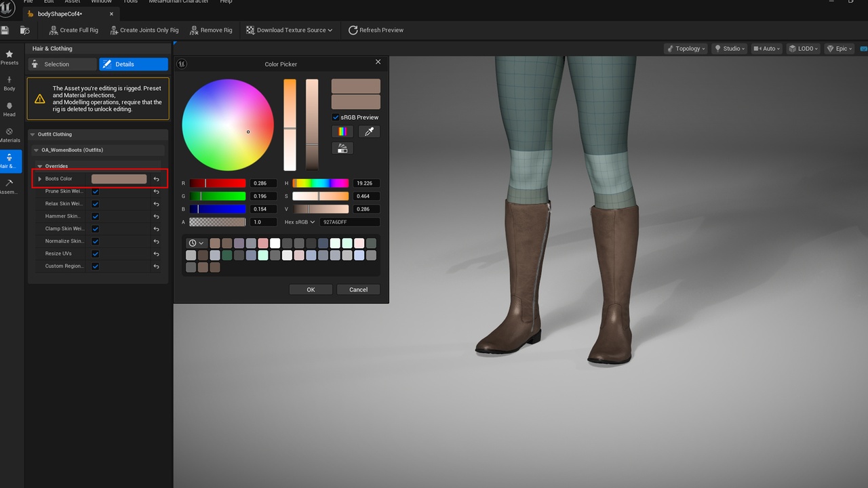Click Refresh Preview button

376,30
